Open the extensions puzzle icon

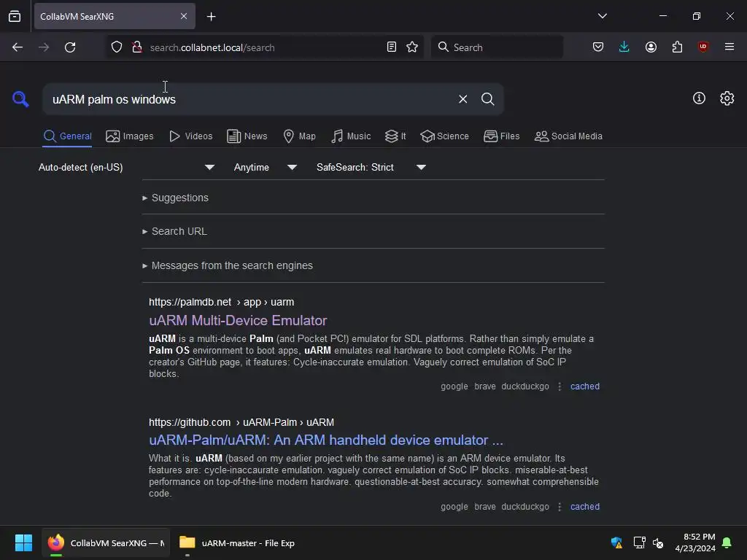(677, 47)
